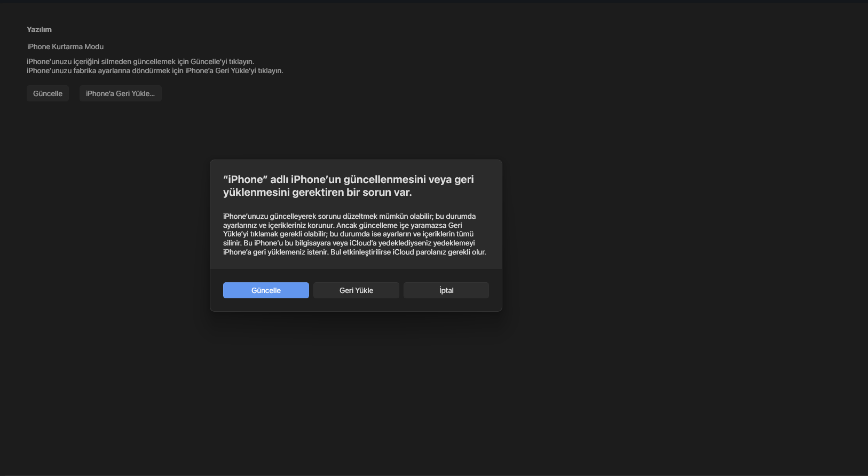Select the iPhone'a Geri Yükle… button

coord(120,93)
